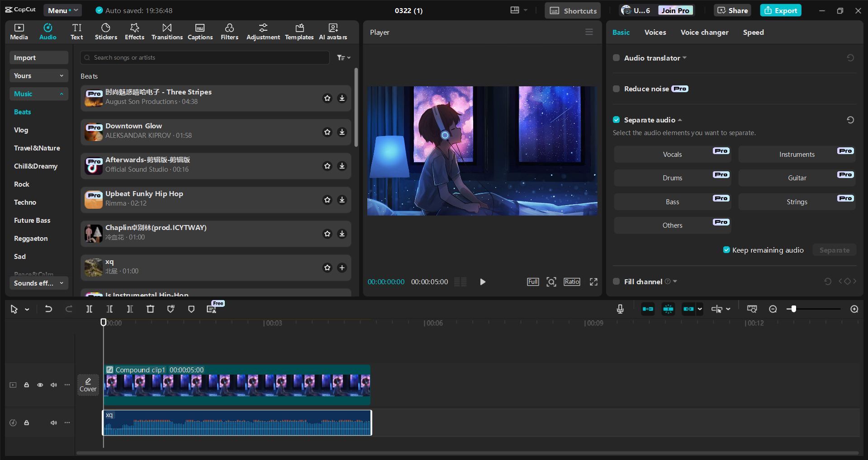The image size is (868, 460).
Task: Collapse the Separate audio section
Action: (x=680, y=120)
